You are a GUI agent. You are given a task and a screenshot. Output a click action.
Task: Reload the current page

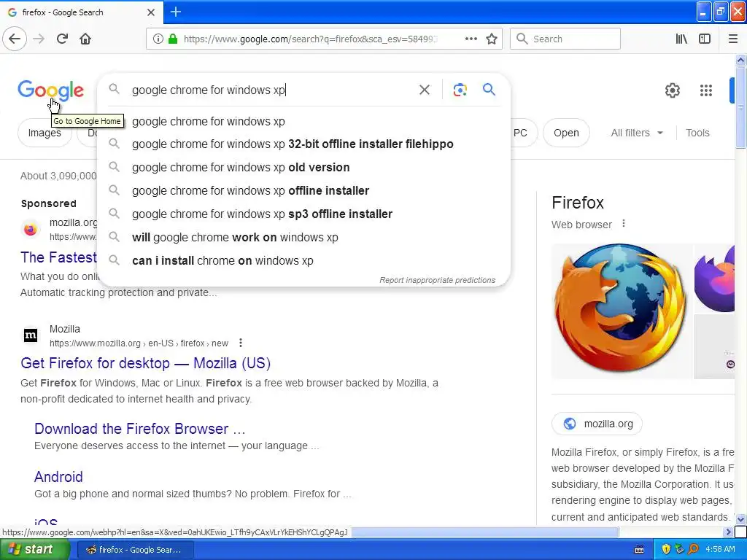[x=62, y=39]
